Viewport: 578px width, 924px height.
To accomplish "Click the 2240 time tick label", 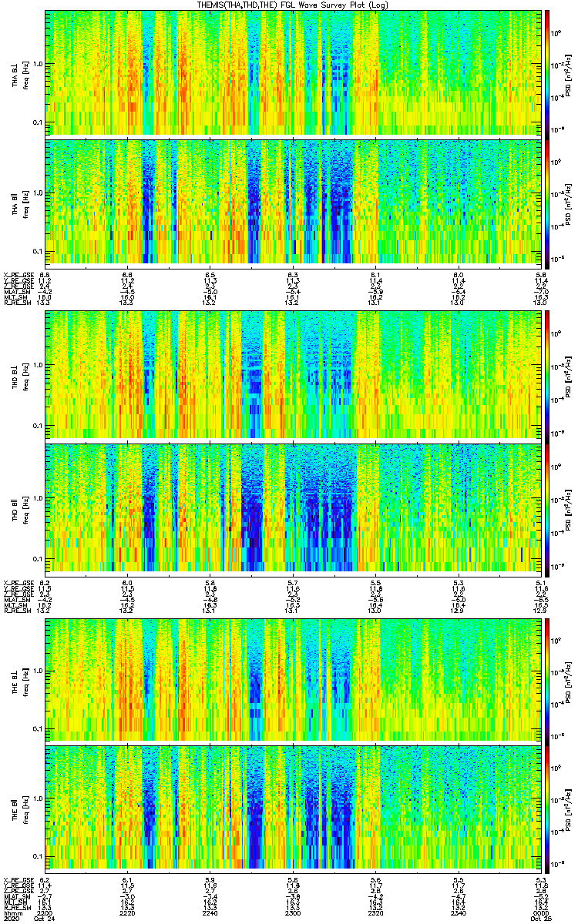I will pos(210,914).
